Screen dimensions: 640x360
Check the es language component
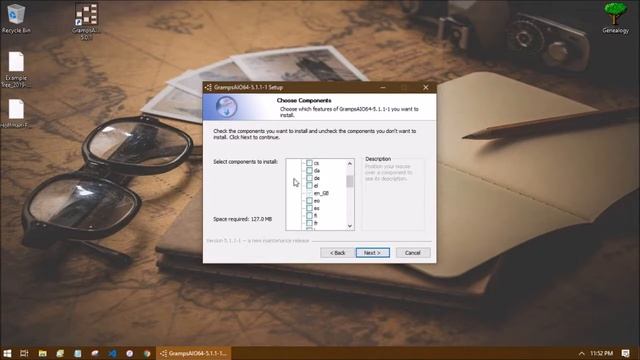tap(309, 208)
